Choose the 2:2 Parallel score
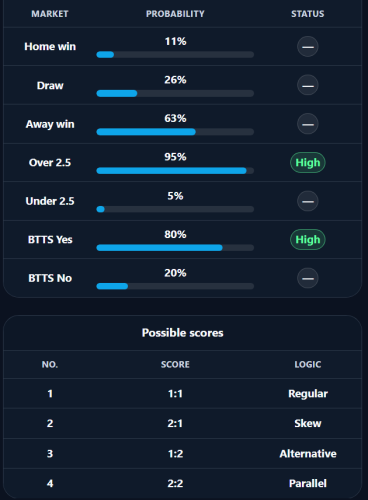The image size is (368, 500). point(183,483)
